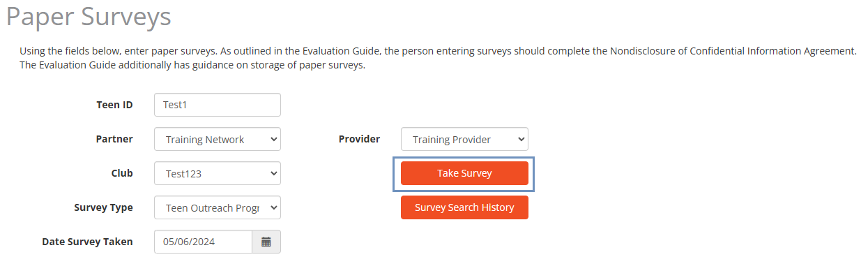
Task: Click the Paper Surveys page heading
Action: tap(89, 17)
